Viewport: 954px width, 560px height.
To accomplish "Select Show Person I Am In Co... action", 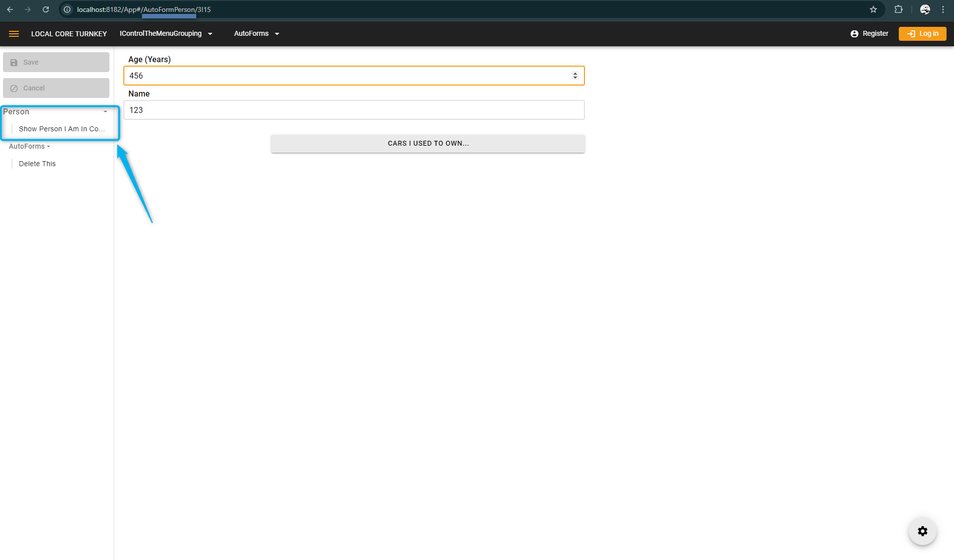I will (x=62, y=129).
